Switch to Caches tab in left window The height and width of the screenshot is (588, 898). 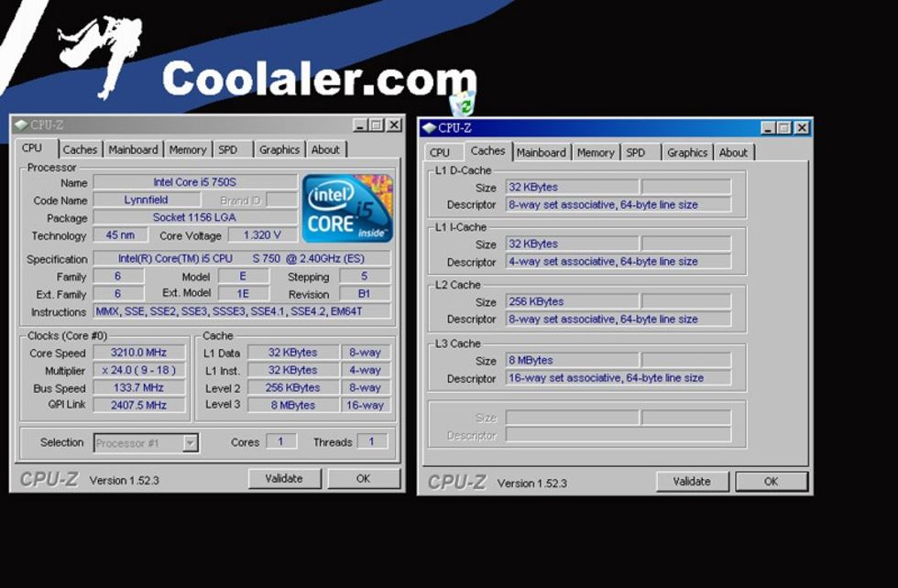coord(80,149)
